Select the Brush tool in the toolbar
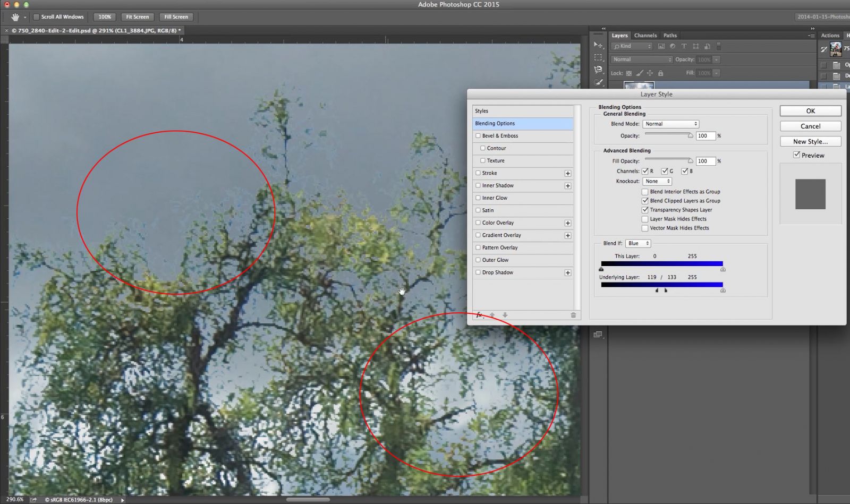This screenshot has height=504, width=850. click(x=599, y=81)
